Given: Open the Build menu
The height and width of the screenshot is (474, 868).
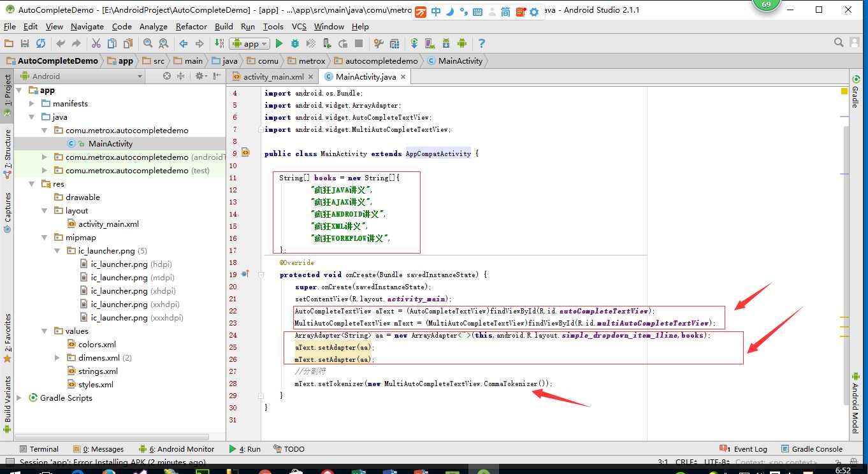Looking at the screenshot, I should (224, 27).
